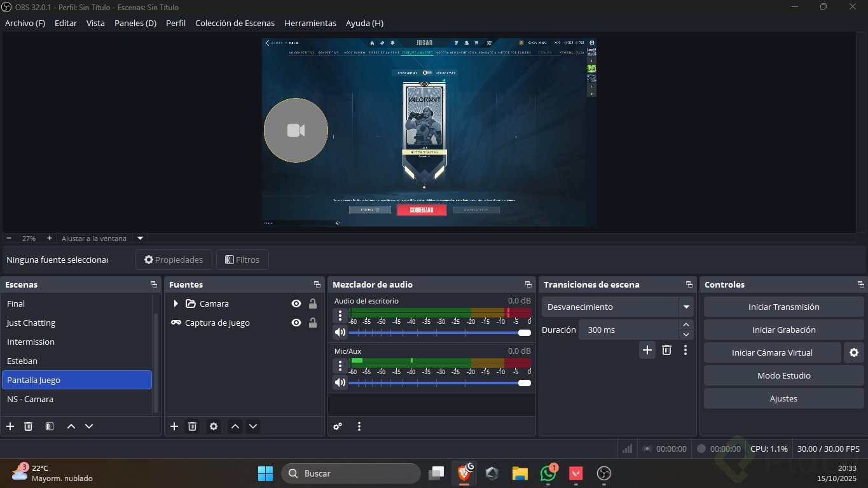Open the Herramientas menu
This screenshot has width=868, height=488.
(310, 23)
